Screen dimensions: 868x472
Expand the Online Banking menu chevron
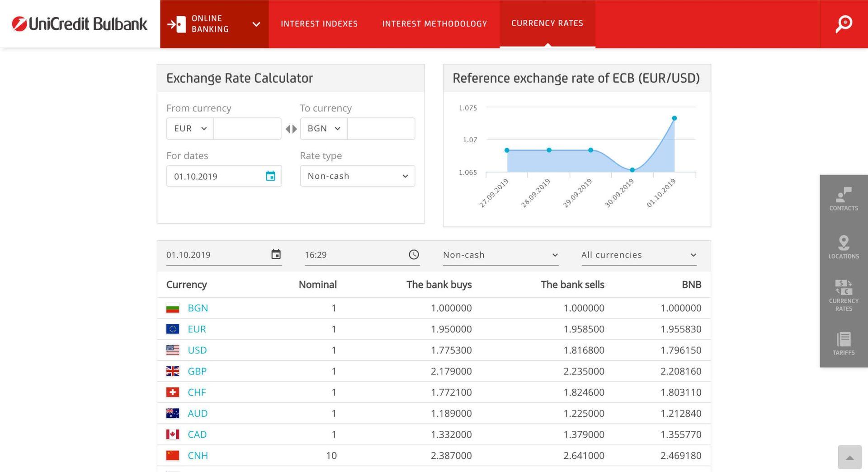pyautogui.click(x=255, y=24)
